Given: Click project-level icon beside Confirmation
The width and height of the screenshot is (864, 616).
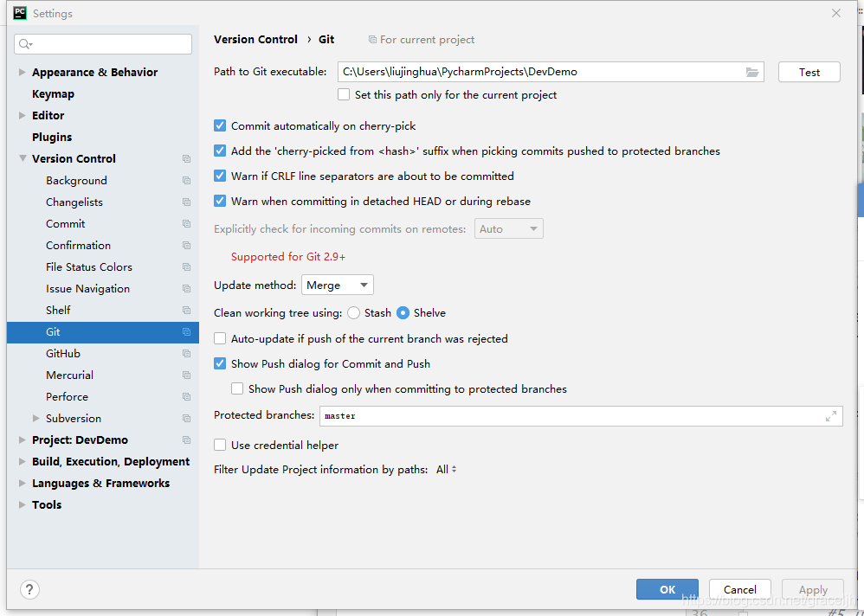Looking at the screenshot, I should (186, 246).
